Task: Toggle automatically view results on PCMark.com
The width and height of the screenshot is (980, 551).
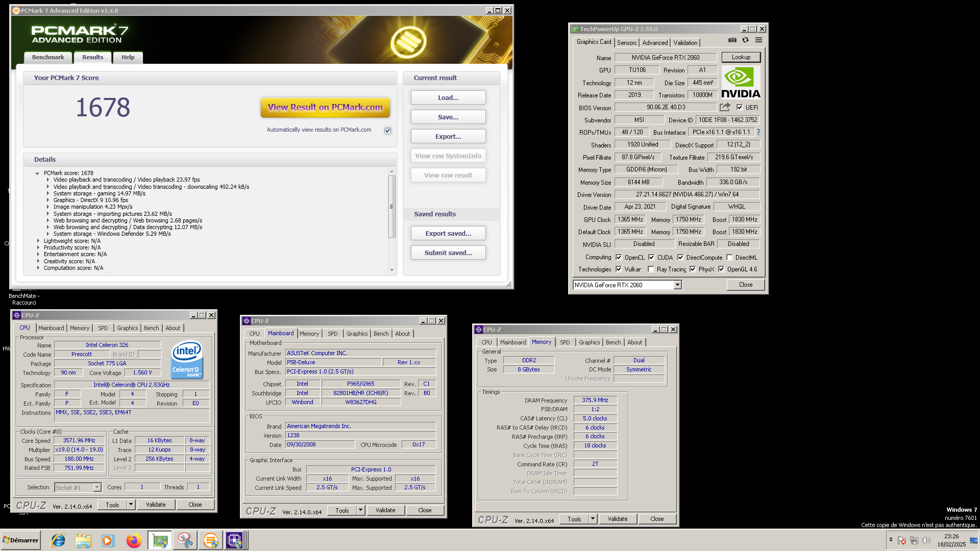Action: [x=388, y=131]
